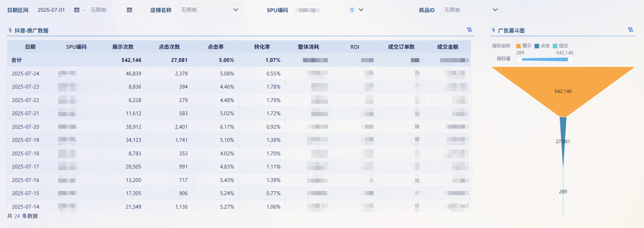This screenshot has width=644, height=228.
Task: Click clicks cell 906
Action: click(183, 193)
